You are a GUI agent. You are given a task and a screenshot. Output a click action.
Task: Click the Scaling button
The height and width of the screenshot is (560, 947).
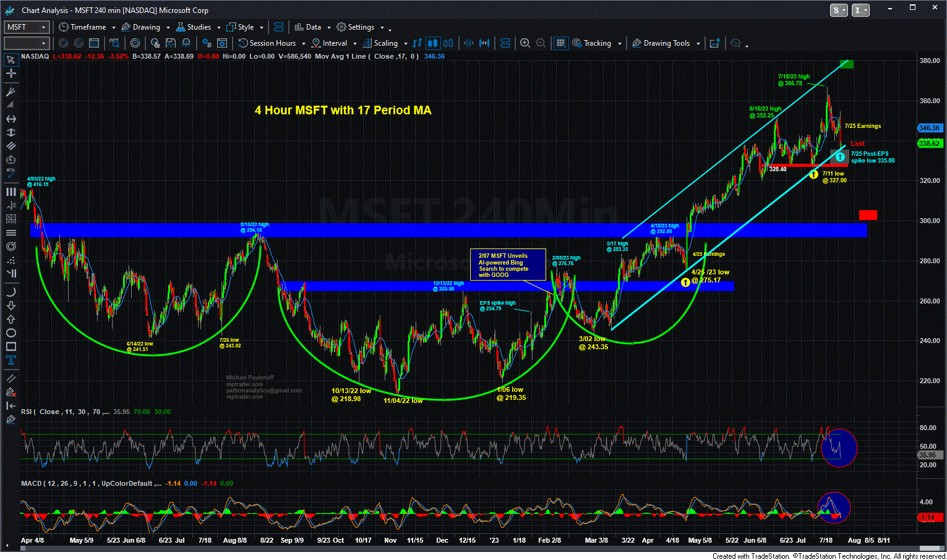380,43
